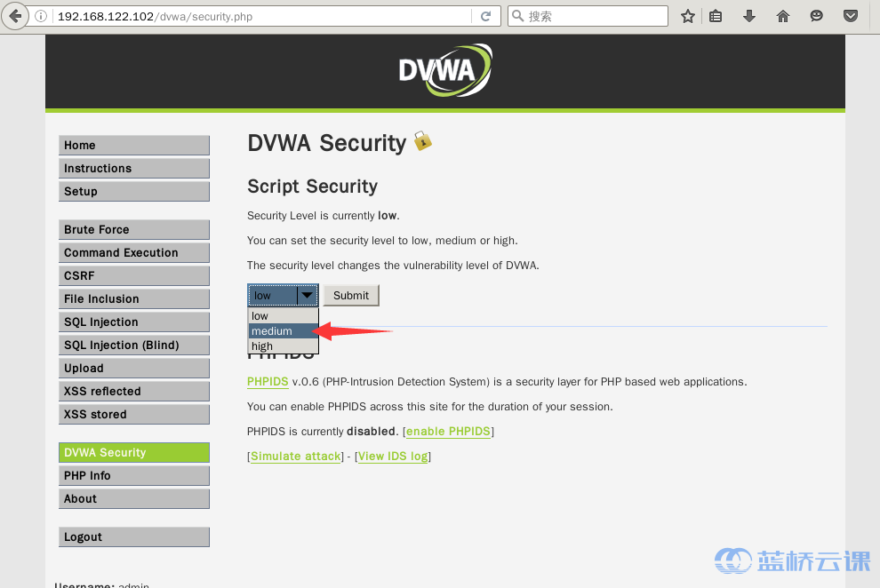Go to Upload page
The height and width of the screenshot is (588, 880).
click(134, 368)
